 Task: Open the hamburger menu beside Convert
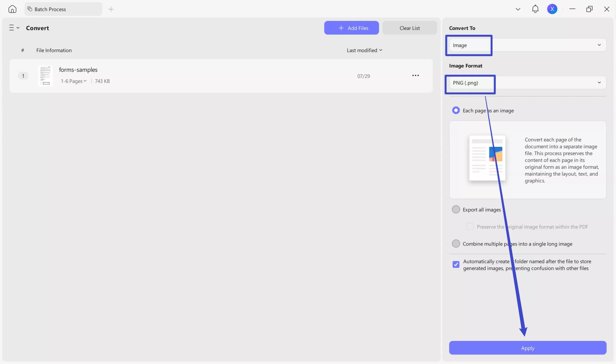click(x=14, y=28)
